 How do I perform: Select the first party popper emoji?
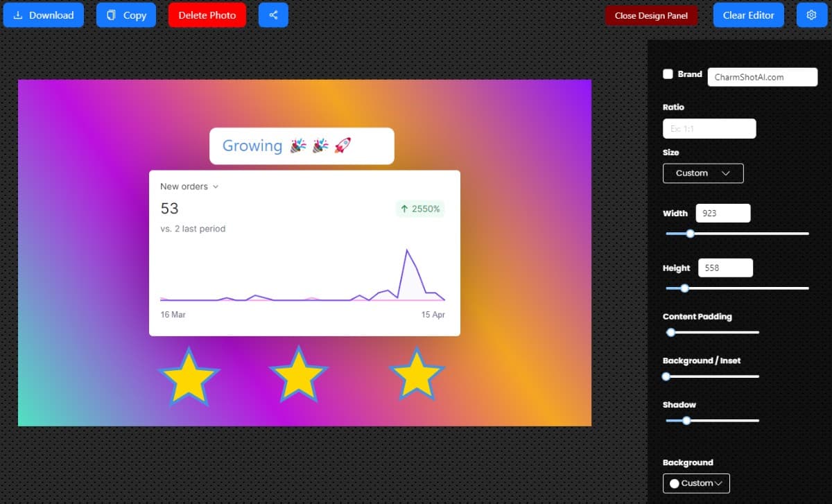[x=298, y=146]
